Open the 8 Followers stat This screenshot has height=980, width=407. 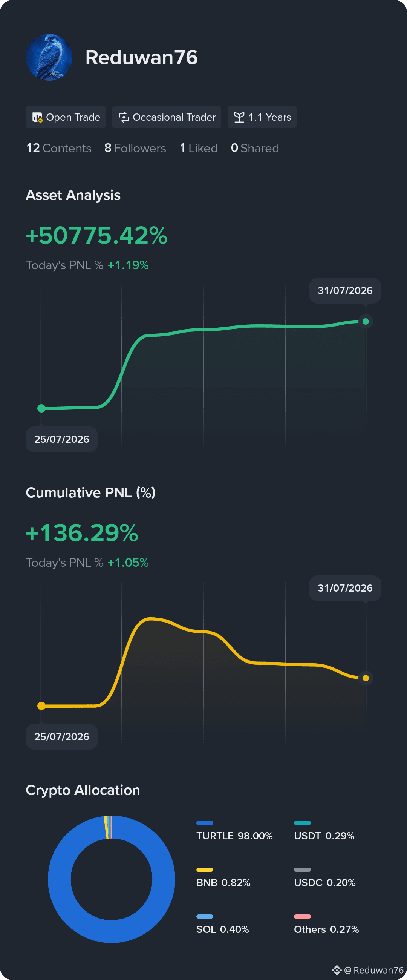(135, 148)
